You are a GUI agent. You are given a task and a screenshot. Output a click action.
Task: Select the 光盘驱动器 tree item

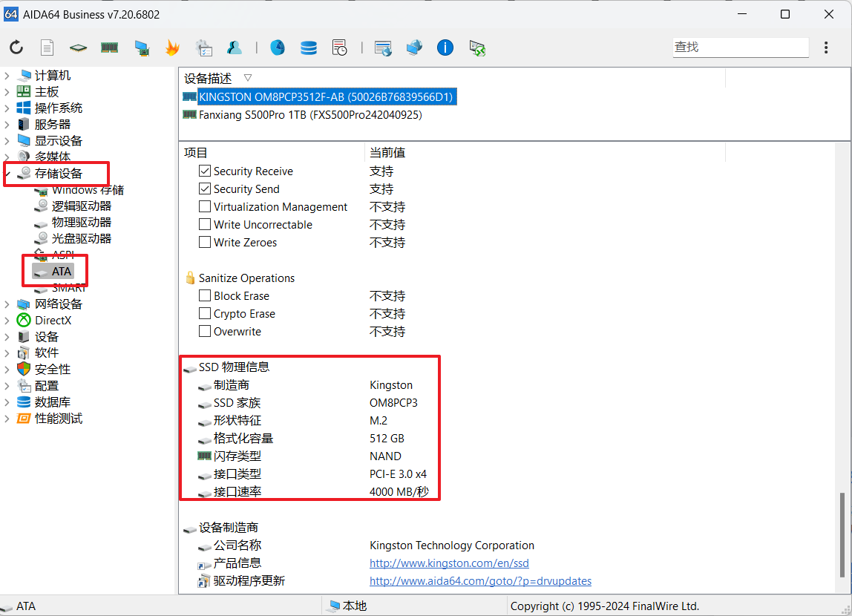click(81, 238)
